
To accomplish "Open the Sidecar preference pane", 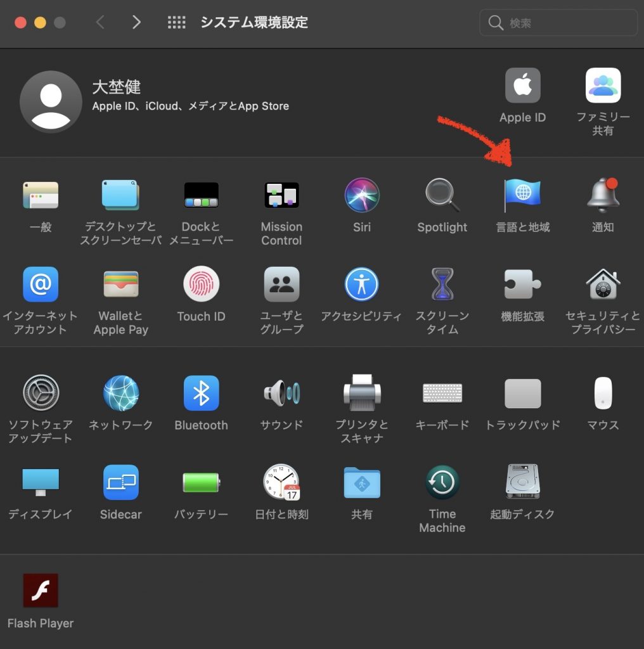I will pos(120,482).
